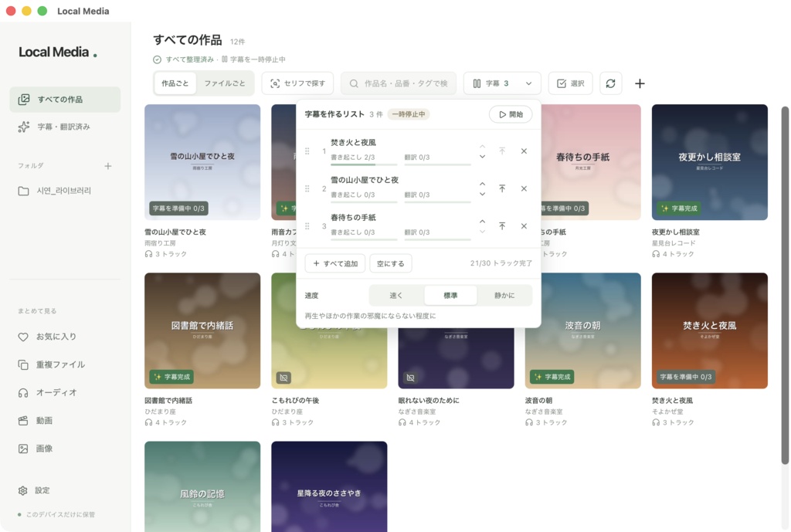
Task: Grab drag handle of 焚き火と夜風 queue row
Action: point(307,151)
